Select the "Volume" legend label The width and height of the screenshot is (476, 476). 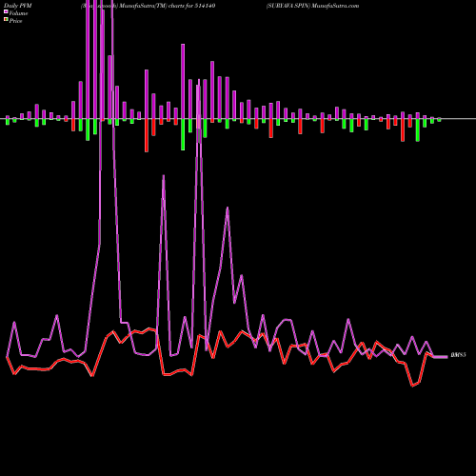point(18,13)
